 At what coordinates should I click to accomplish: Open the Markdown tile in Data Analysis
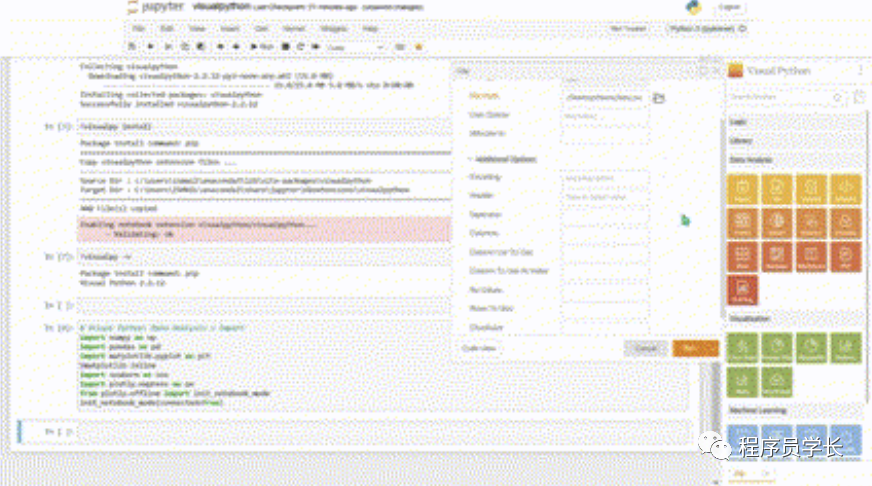click(811, 257)
